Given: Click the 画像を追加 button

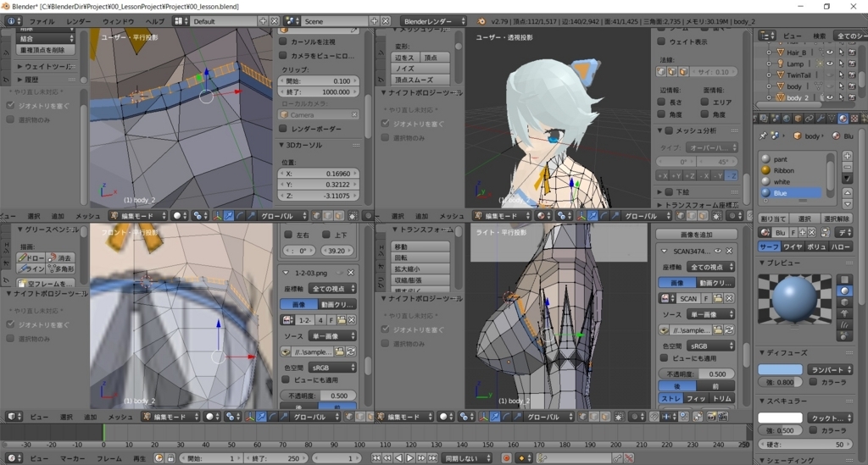Looking at the screenshot, I should coord(697,235).
